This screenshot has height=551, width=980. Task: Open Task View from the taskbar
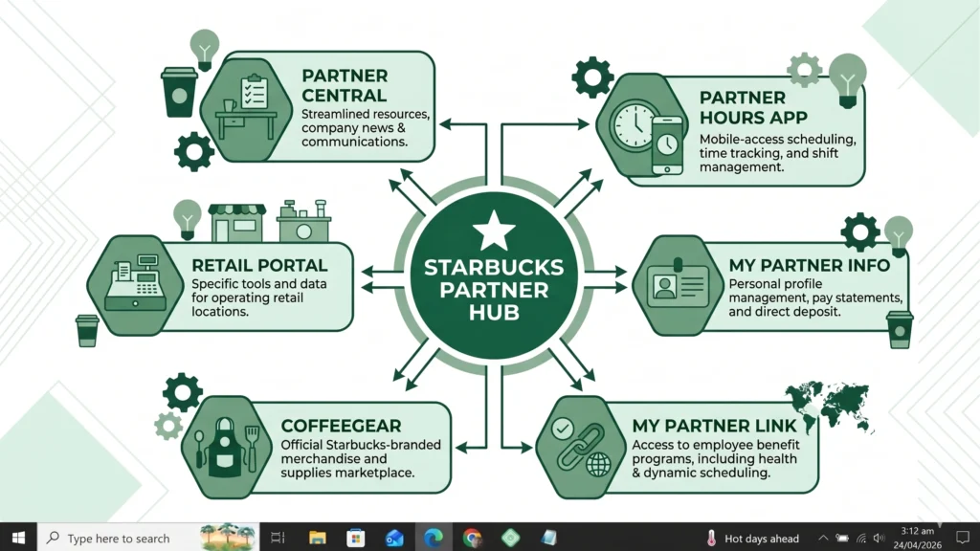278,538
